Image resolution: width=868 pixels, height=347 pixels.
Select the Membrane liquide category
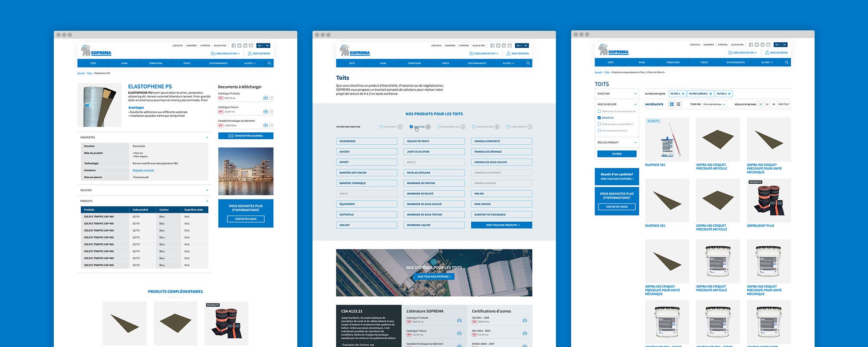434,225
